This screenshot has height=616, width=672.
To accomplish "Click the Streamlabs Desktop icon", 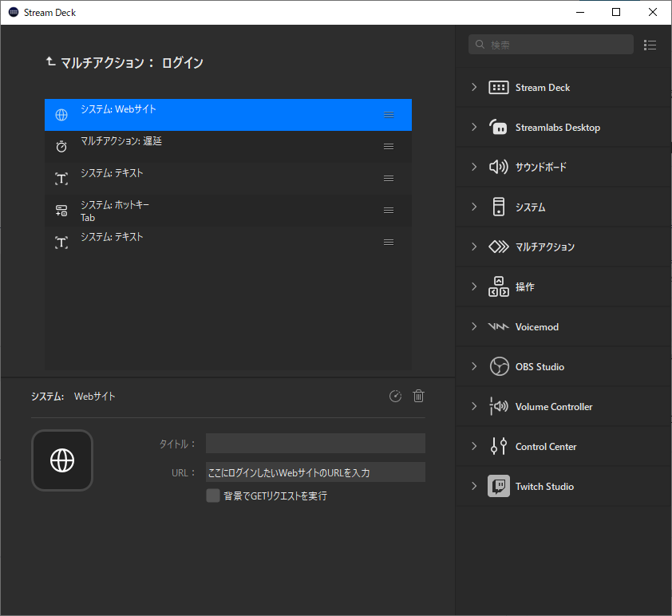I will point(499,127).
